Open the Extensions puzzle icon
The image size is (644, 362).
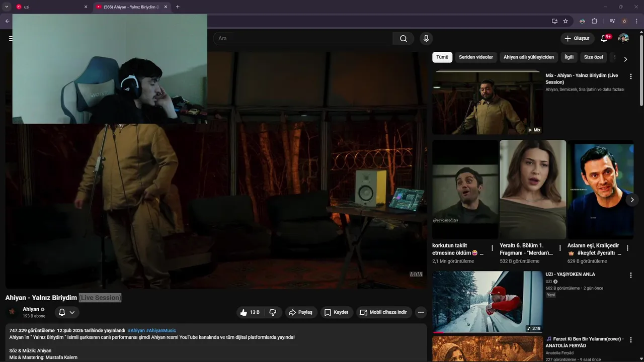(x=594, y=21)
